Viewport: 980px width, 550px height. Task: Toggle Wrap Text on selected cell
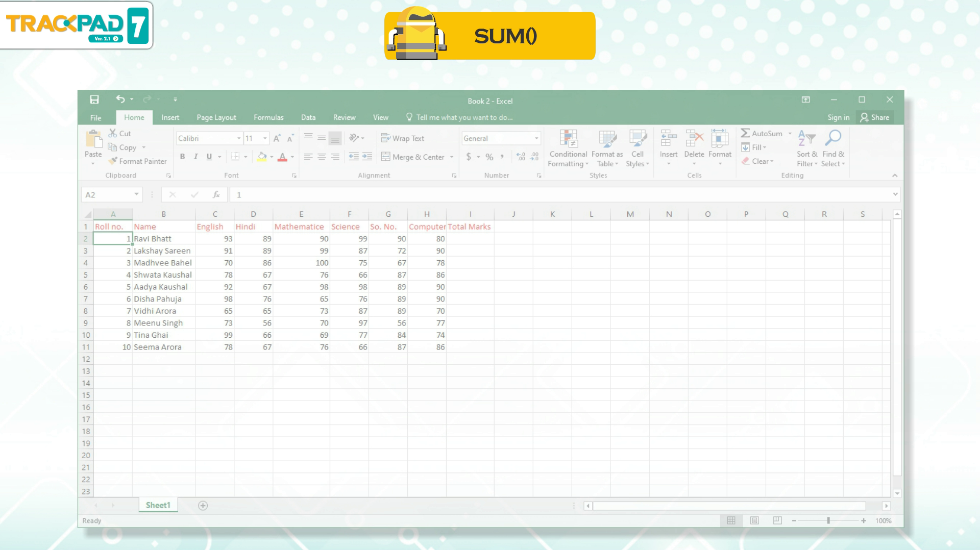pos(402,138)
